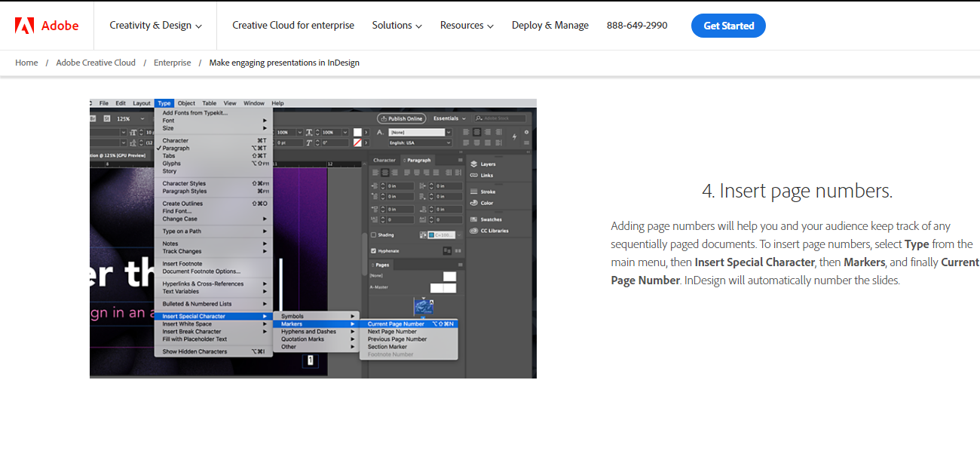Image resolution: width=980 pixels, height=472 pixels.
Task: Open Adobe Creative Cloud breadcrumb link
Action: [96, 63]
